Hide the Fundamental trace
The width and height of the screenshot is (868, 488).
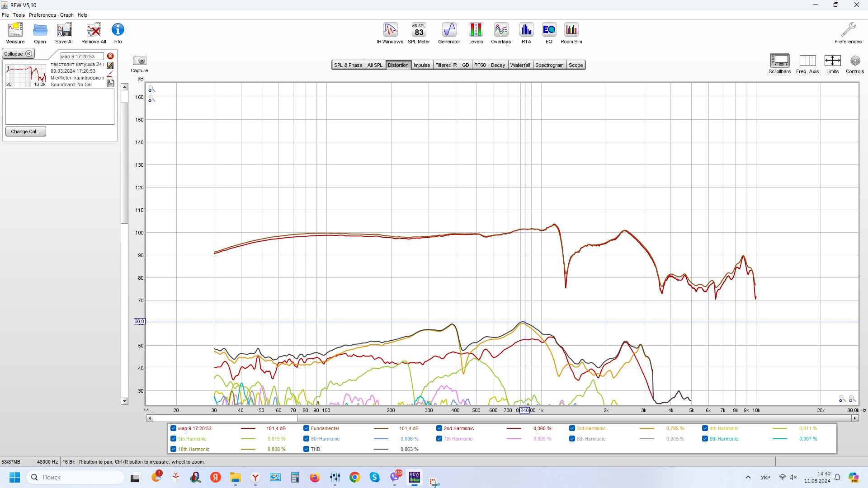tap(306, 428)
